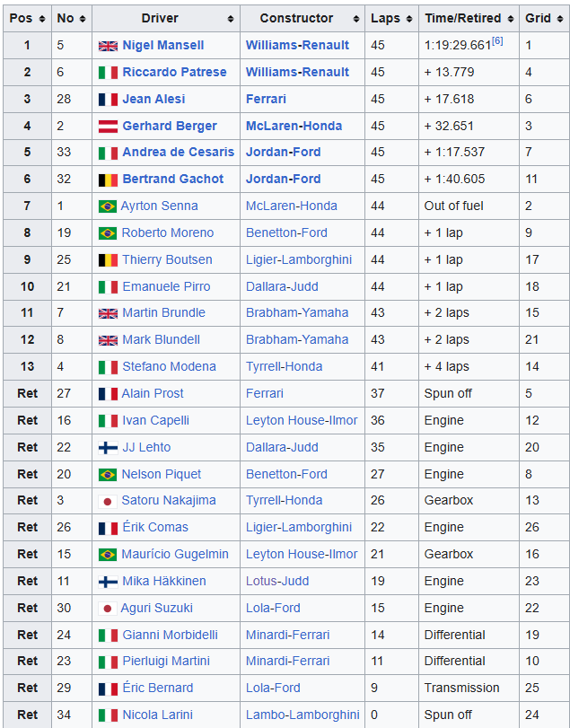This screenshot has width=570, height=728.
Task: Sort table by Driver column arrows
Action: [x=231, y=19]
